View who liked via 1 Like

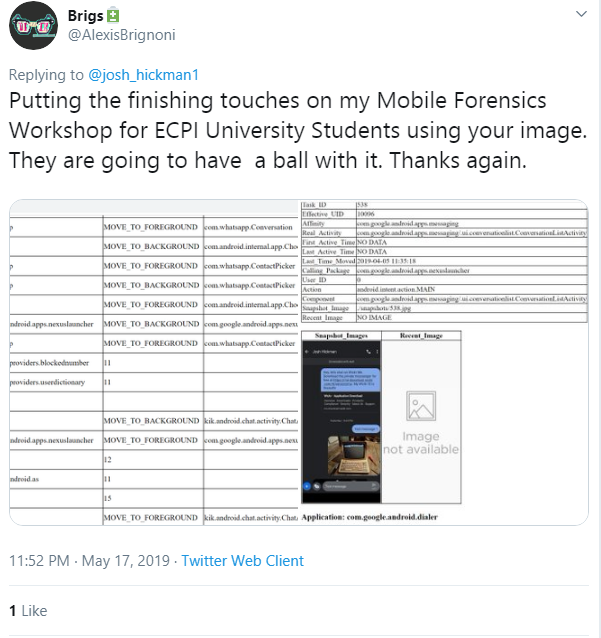pos(28,610)
